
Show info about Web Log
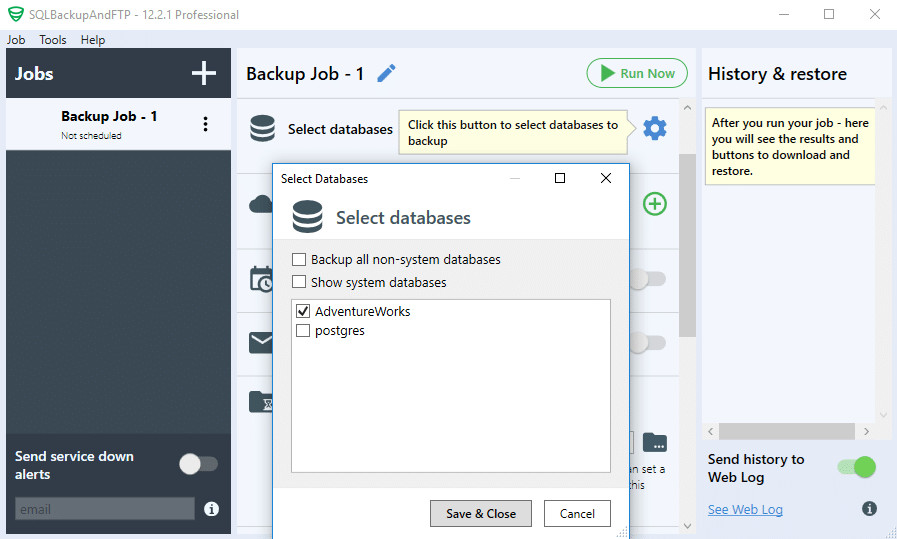pos(869,508)
